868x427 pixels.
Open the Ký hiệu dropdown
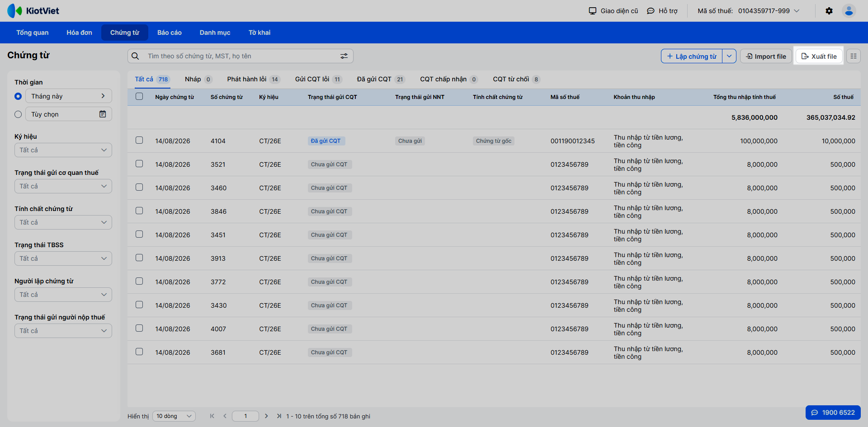click(x=63, y=150)
